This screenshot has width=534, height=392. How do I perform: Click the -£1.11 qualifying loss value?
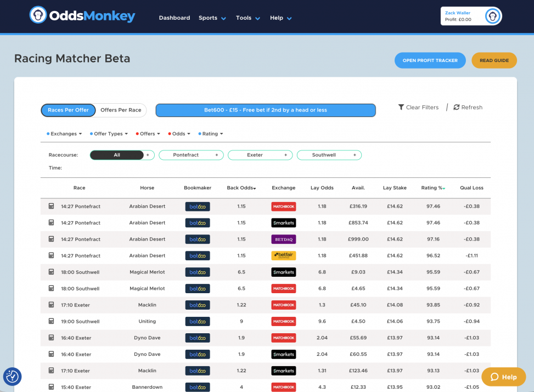pos(471,255)
